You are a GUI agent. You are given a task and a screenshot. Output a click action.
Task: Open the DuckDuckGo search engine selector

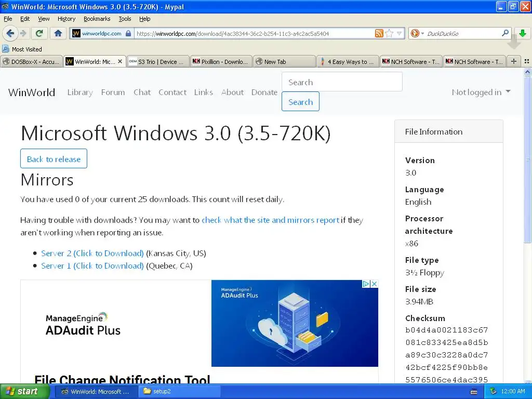[x=417, y=33]
